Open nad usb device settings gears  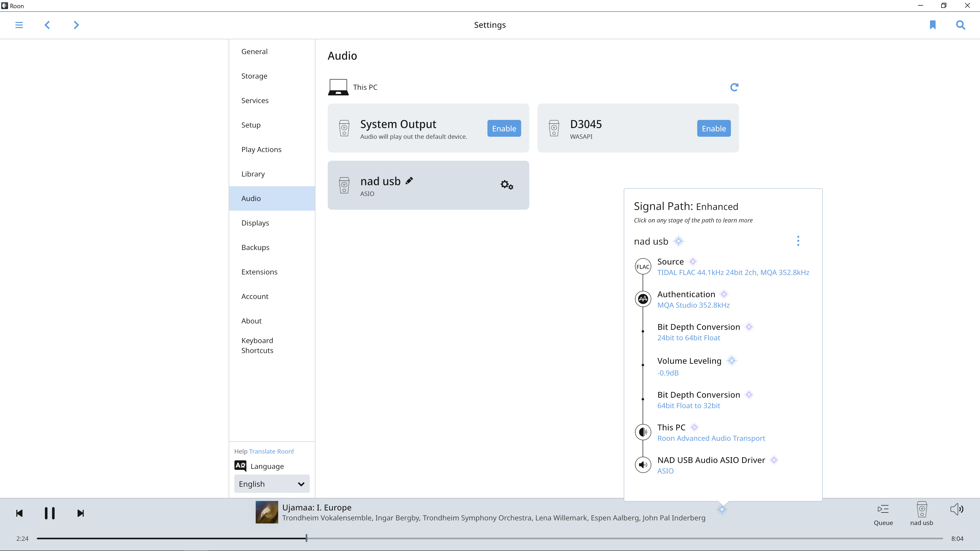506,185
